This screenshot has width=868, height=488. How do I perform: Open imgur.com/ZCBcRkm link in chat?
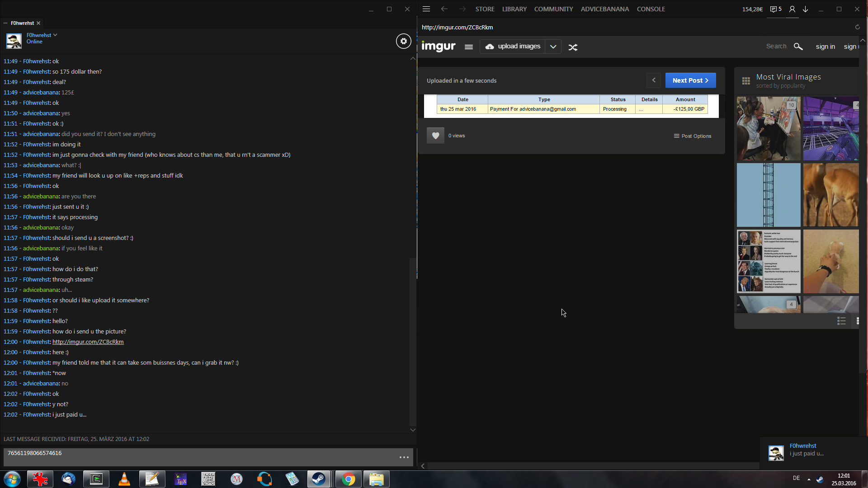(88, 342)
